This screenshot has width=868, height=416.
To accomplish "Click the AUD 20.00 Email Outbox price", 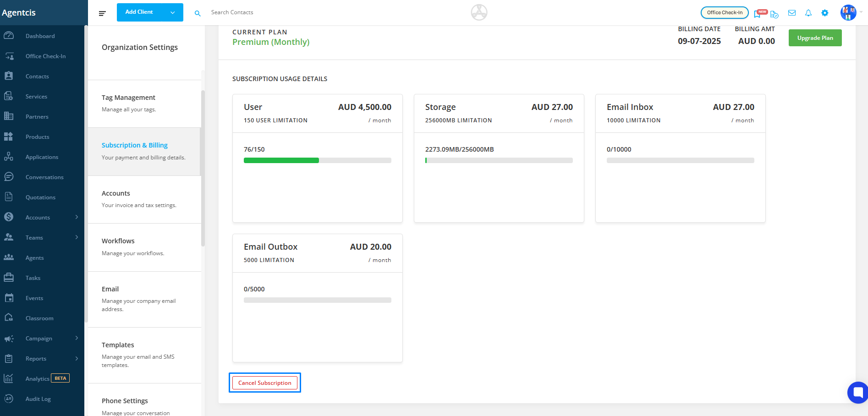I will 371,247.
